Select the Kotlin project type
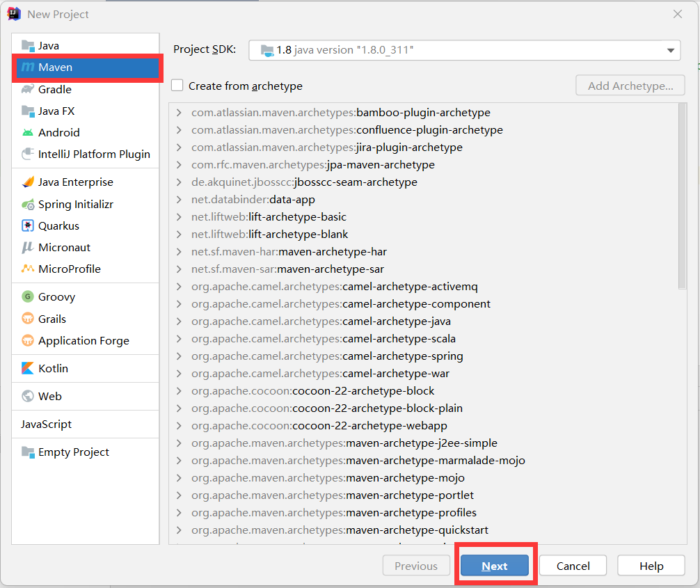The image size is (700, 588). click(86, 368)
